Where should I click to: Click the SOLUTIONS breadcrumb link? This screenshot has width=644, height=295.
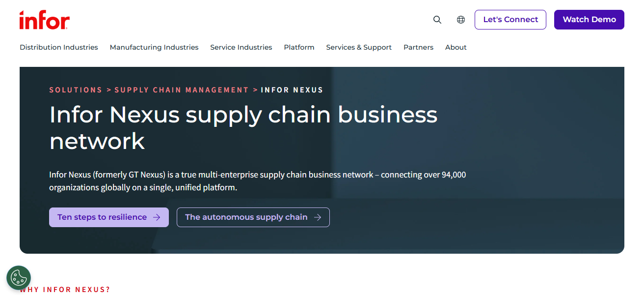76,89
